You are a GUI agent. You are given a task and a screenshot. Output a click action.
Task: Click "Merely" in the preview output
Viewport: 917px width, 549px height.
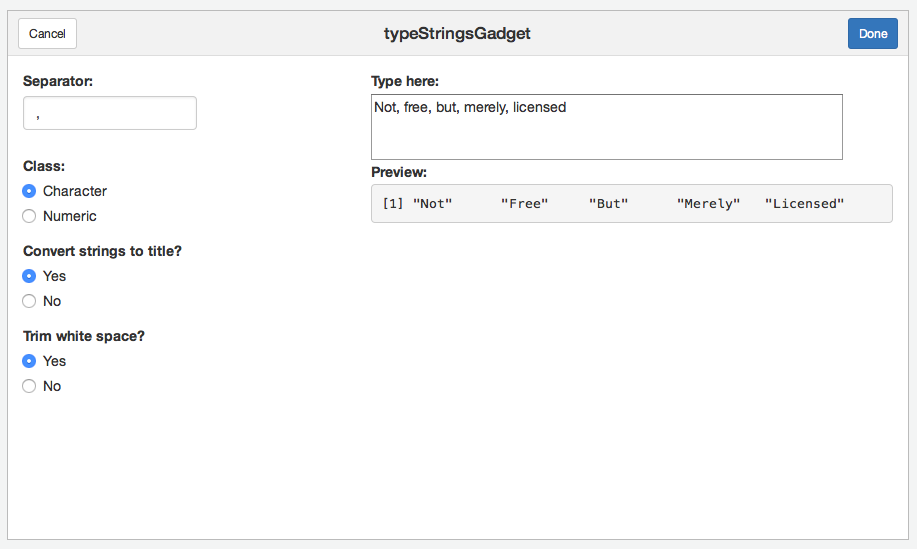(x=708, y=204)
